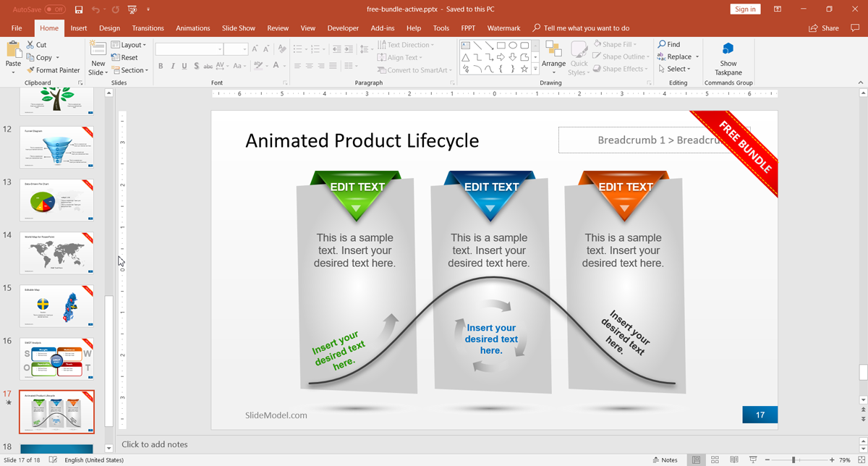Viewport: 868px width, 466px height.
Task: Open the Transitions ribbon tab
Action: coord(148,28)
